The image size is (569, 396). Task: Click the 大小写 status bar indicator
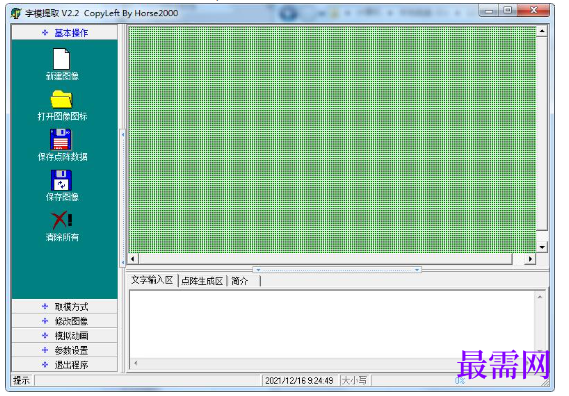pyautogui.click(x=355, y=380)
